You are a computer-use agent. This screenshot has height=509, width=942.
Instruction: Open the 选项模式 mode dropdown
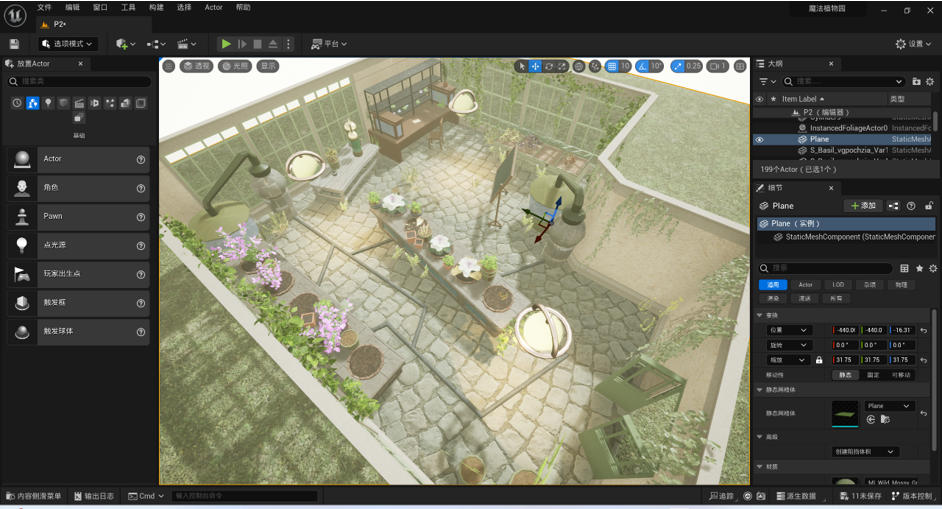68,44
